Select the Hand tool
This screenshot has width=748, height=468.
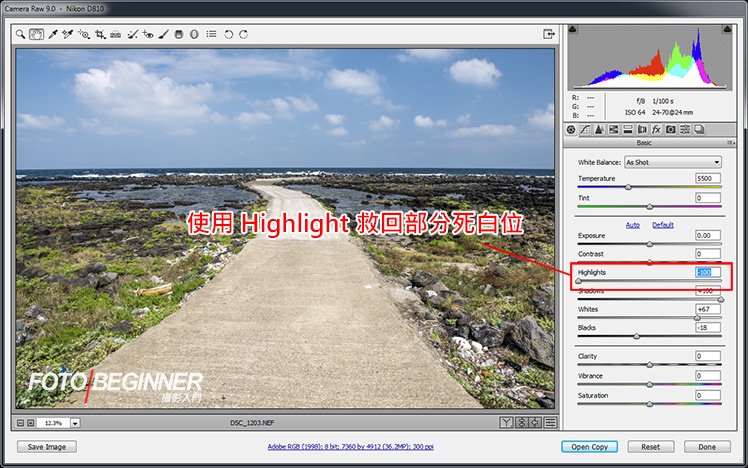point(36,33)
